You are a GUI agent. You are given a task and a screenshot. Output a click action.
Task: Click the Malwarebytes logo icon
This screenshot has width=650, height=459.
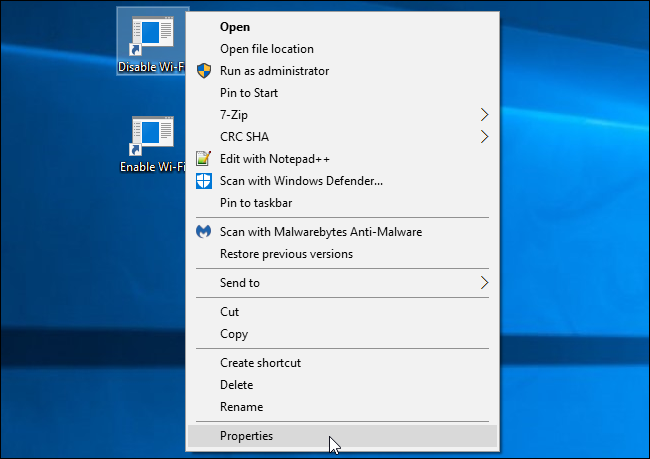coord(204,232)
